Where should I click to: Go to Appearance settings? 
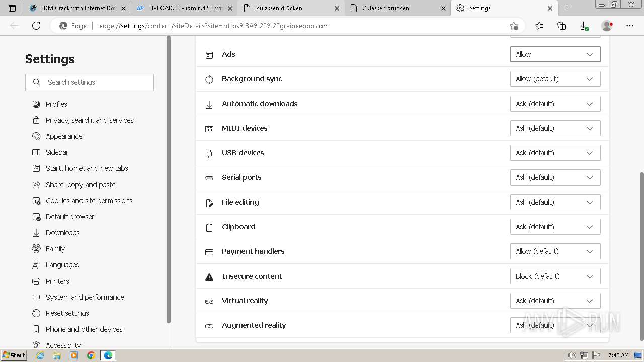tap(64, 136)
